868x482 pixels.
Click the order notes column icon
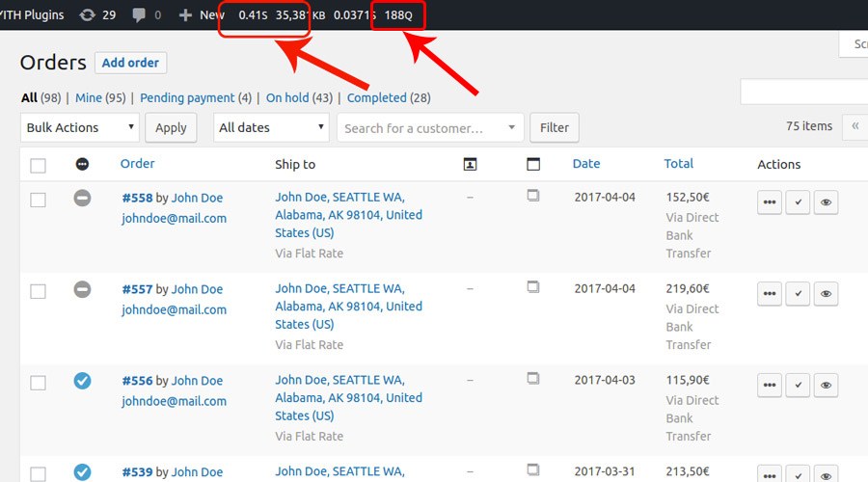533,164
